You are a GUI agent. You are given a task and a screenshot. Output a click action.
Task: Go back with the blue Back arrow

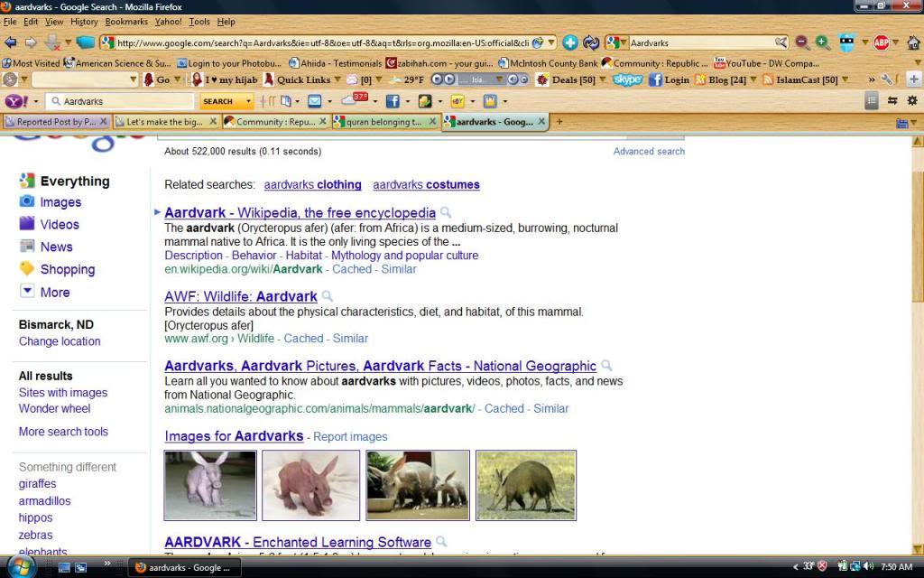click(10, 42)
